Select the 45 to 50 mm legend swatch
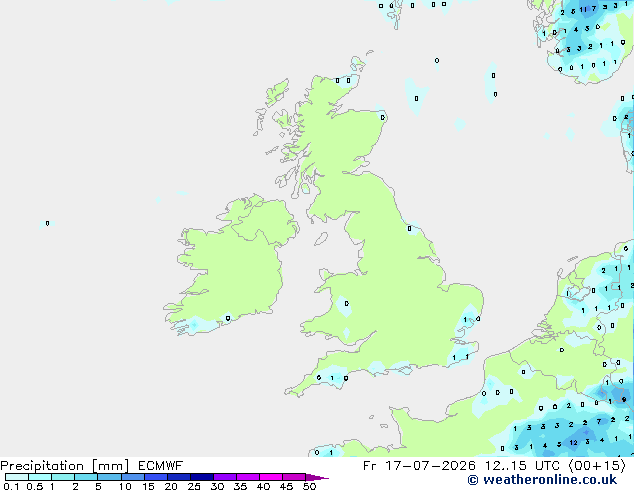This screenshot has width=634, height=490. [x=294, y=477]
